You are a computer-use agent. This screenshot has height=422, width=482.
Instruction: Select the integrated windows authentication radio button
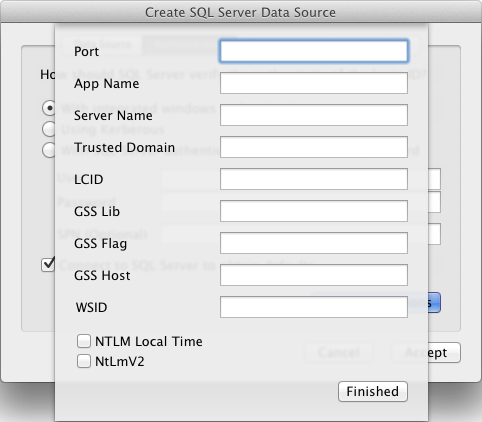pos(49,108)
